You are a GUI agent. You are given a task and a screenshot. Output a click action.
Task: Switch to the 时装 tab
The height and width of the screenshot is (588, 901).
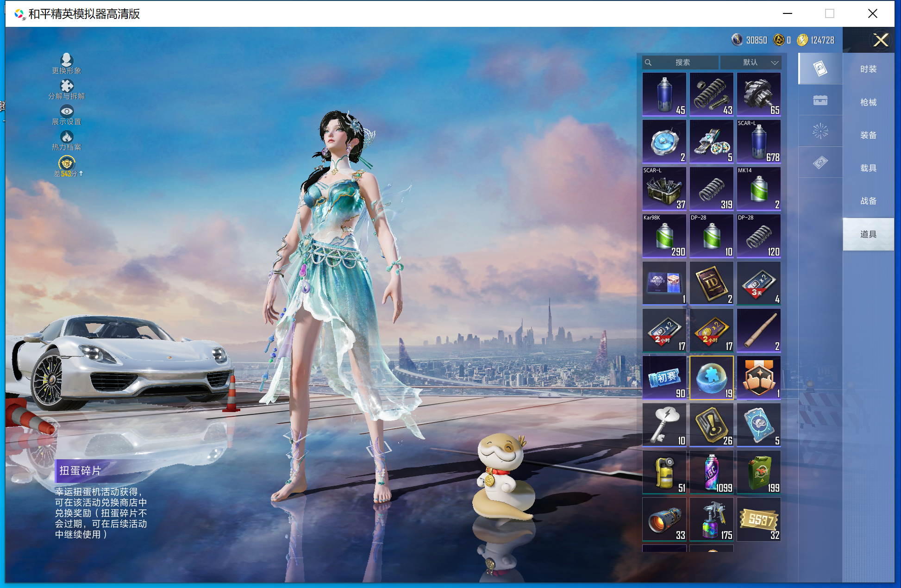[868, 69]
